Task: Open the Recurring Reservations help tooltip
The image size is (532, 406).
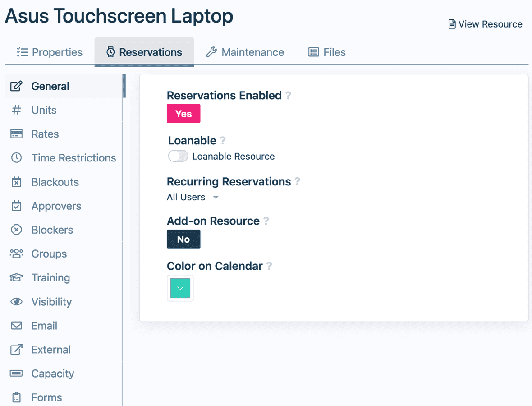Action: coord(298,181)
